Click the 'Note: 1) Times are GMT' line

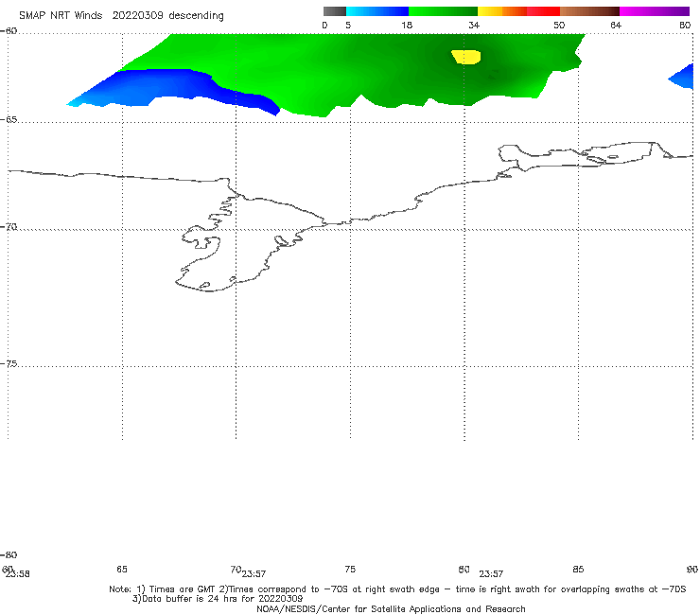point(397,589)
